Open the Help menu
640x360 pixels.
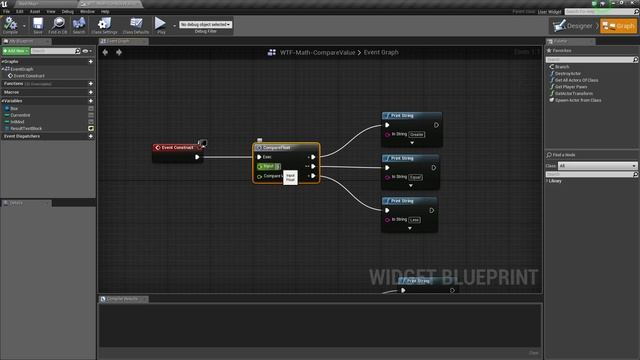105,11
